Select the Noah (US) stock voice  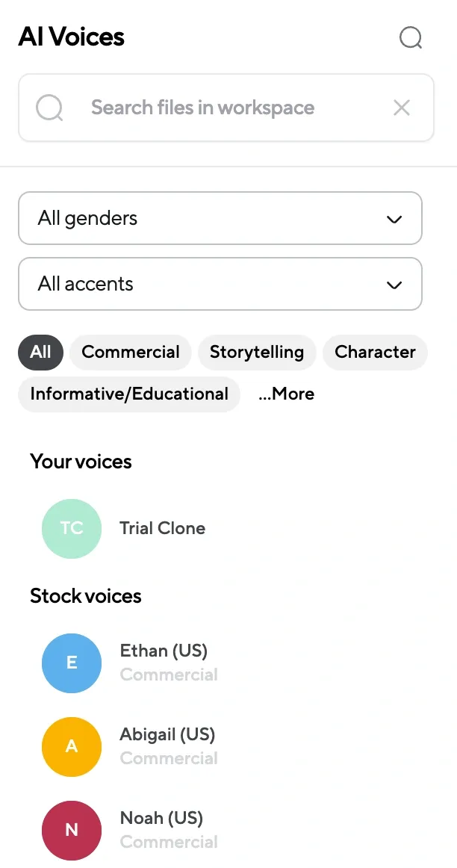(161, 818)
